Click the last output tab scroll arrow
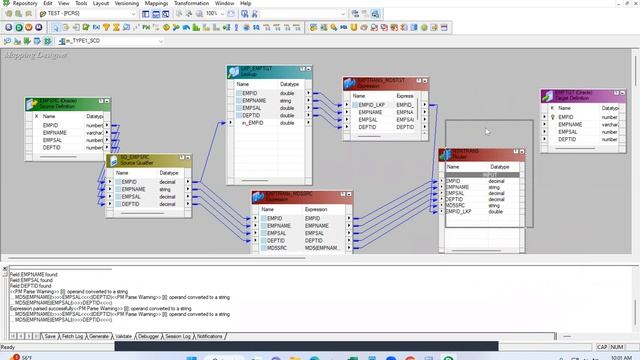 pos(36,336)
